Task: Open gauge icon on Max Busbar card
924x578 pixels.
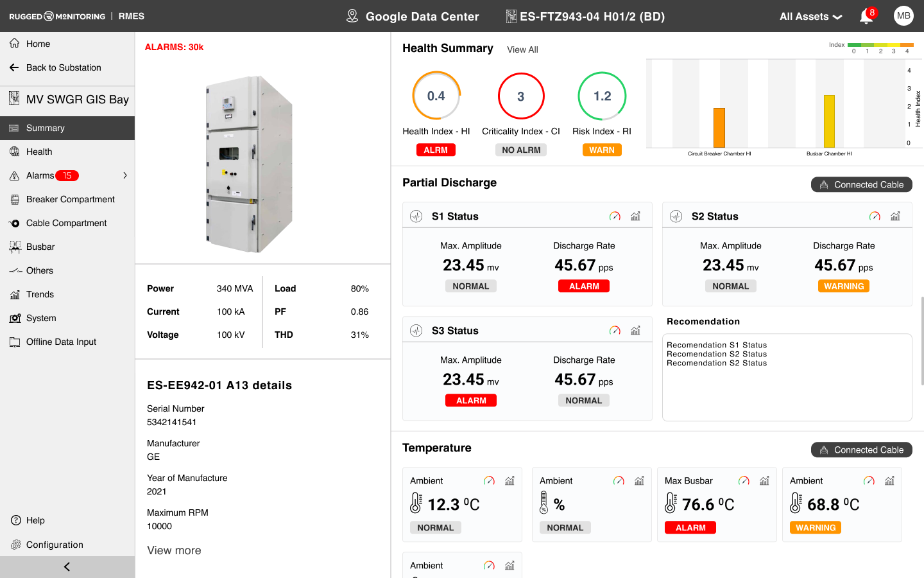Action: pyautogui.click(x=744, y=480)
